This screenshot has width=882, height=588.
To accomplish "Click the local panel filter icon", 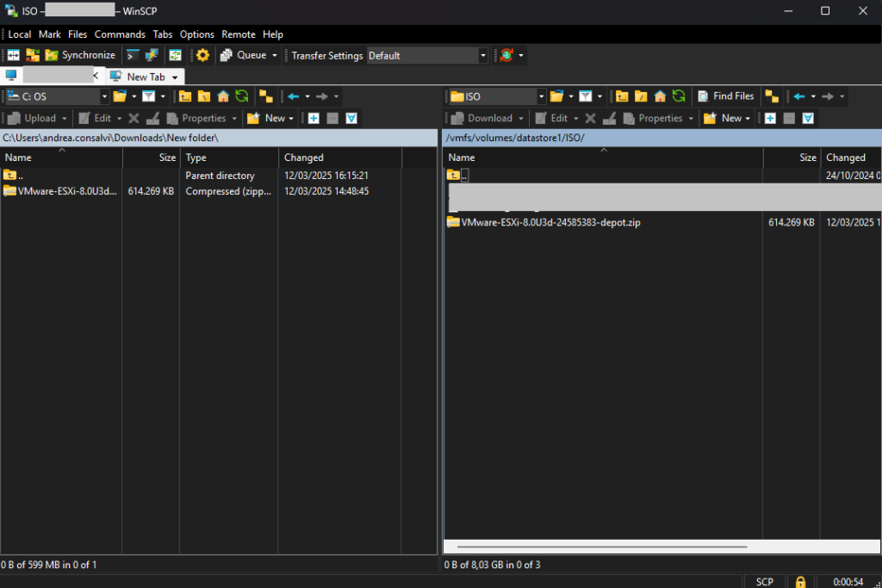I will [148, 96].
